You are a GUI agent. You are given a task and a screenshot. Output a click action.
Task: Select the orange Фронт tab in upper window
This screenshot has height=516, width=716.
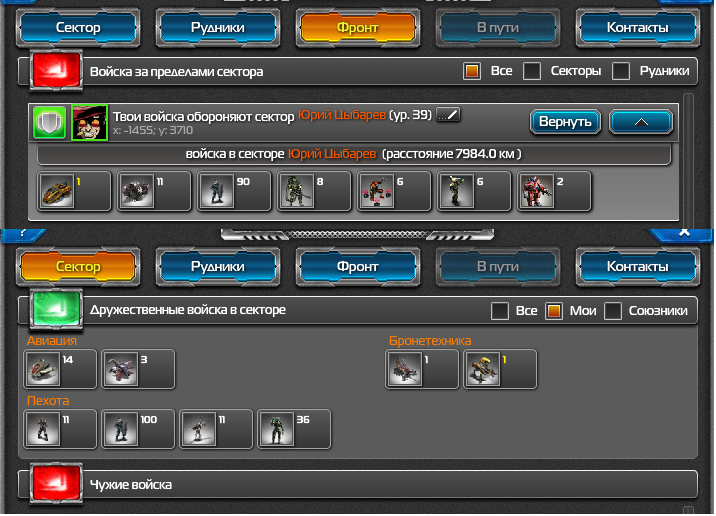(x=358, y=27)
